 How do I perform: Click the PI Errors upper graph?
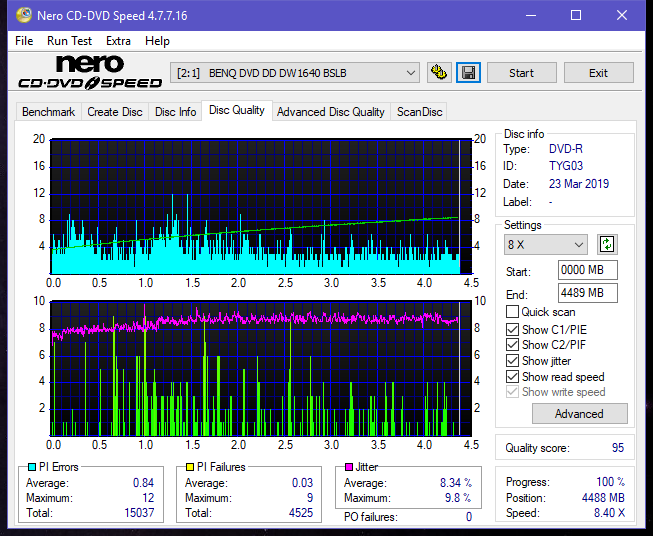pos(261,207)
